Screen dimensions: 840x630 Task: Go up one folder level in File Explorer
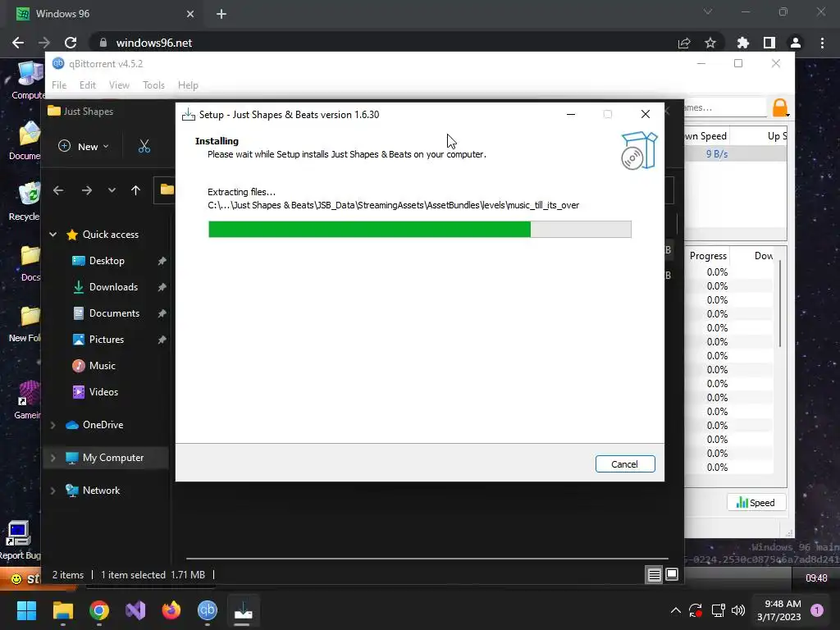135,190
